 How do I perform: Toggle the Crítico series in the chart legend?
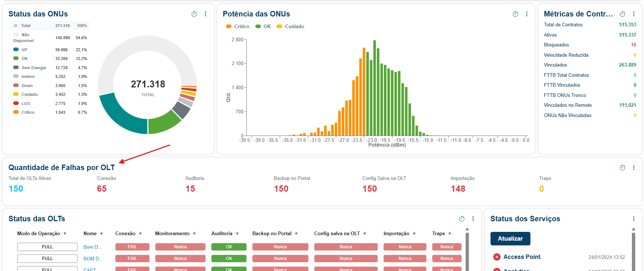[238, 26]
